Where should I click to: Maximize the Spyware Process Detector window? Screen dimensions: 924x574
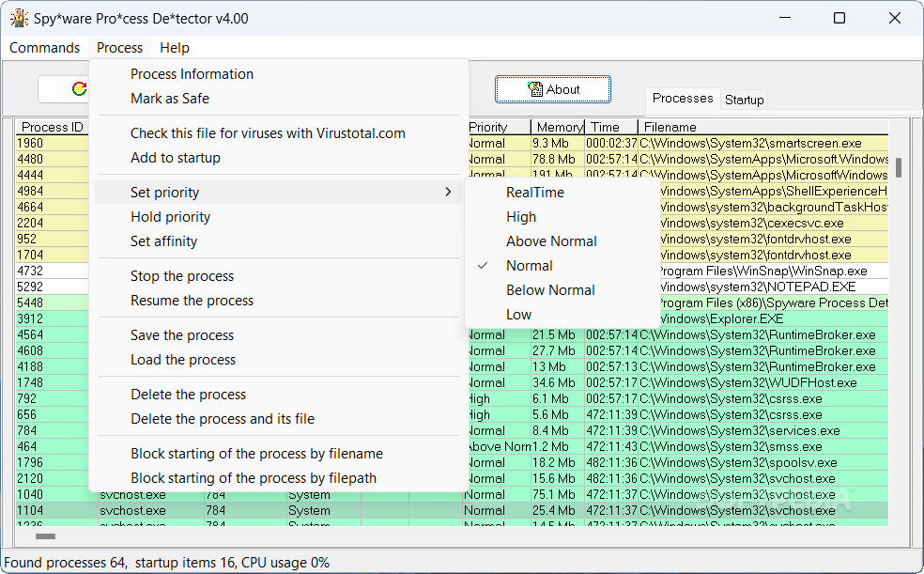tap(839, 18)
